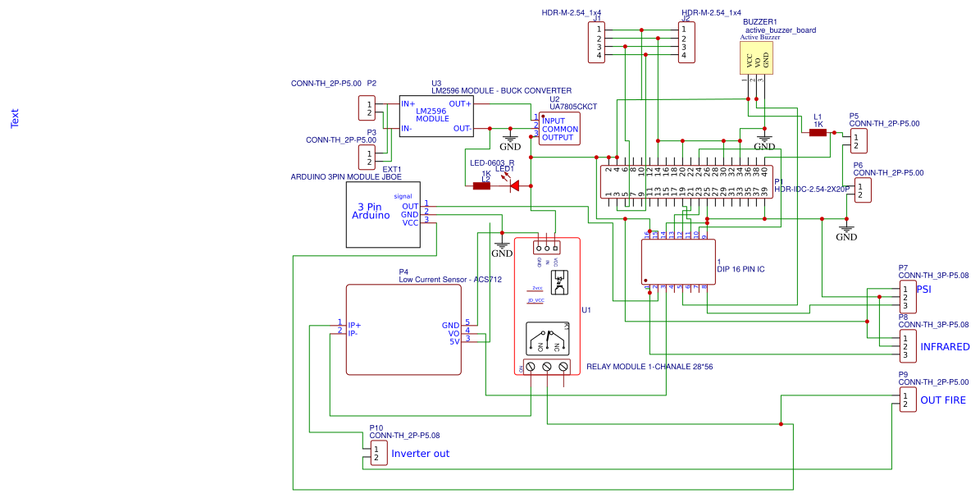
Task: Select the "ARDUINO 3PIN MODULE JBOE" text
Action: [346, 177]
